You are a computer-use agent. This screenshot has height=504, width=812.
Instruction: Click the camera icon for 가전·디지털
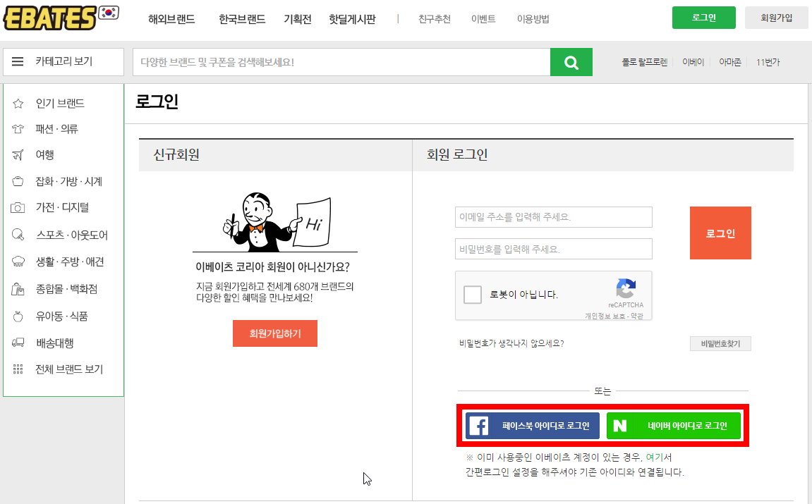tap(18, 208)
